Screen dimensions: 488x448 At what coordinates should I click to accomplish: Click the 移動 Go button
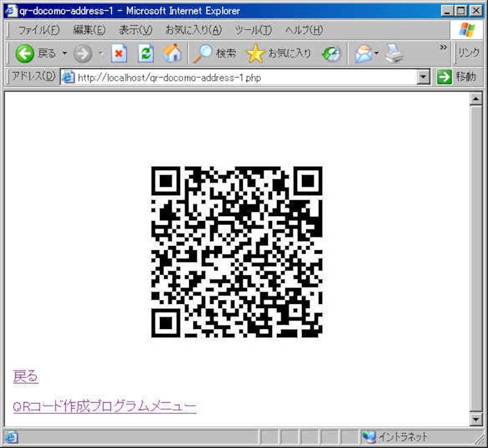[x=457, y=76]
